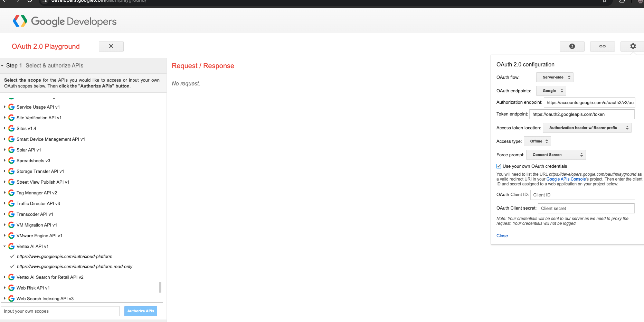644x322 pixels.
Task: Uncheck Use your own OAuth credentials
Action: point(499,166)
